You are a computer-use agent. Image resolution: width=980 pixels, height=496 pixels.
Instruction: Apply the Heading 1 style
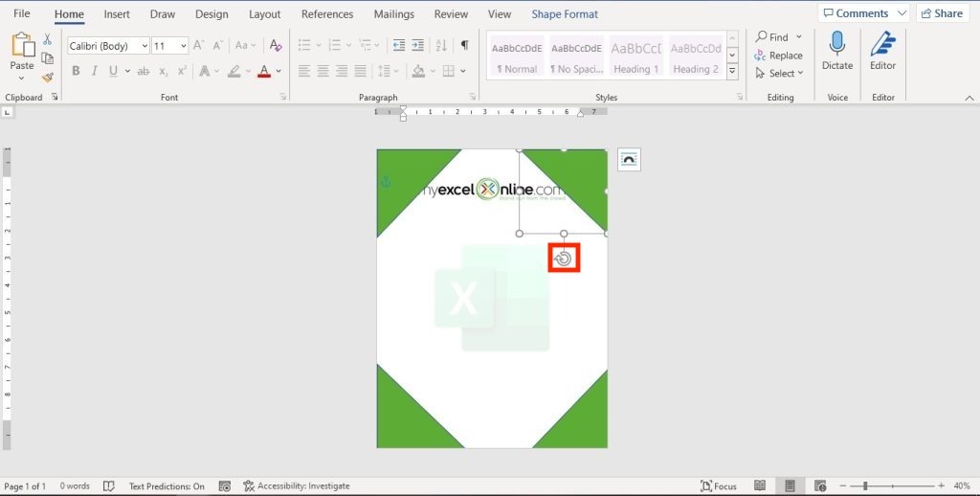point(636,57)
